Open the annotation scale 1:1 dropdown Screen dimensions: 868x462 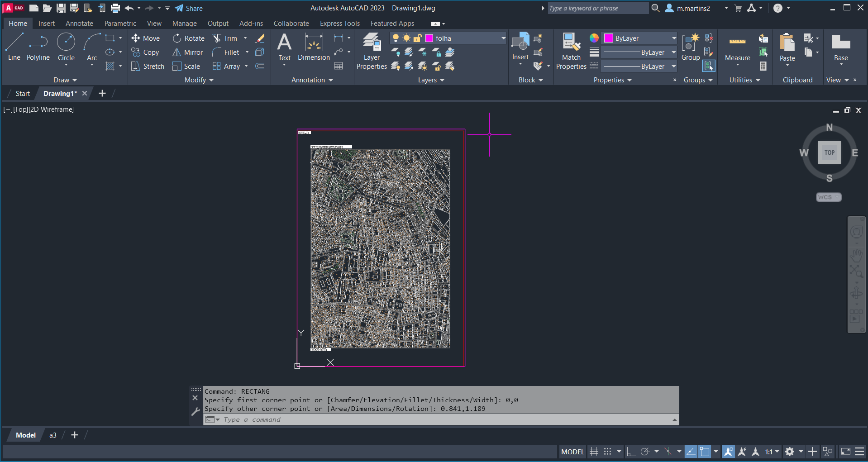pos(772,452)
